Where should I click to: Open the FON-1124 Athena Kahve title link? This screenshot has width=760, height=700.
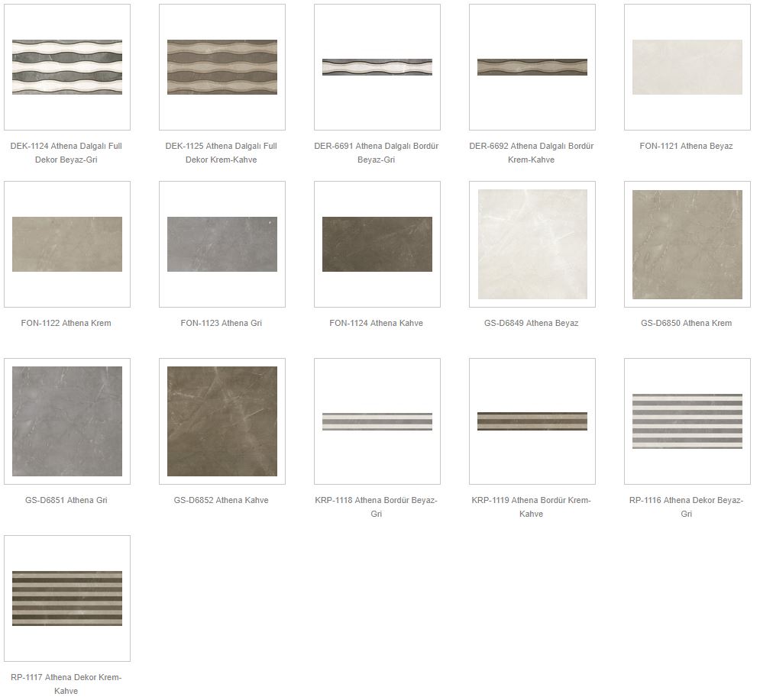pos(376,323)
